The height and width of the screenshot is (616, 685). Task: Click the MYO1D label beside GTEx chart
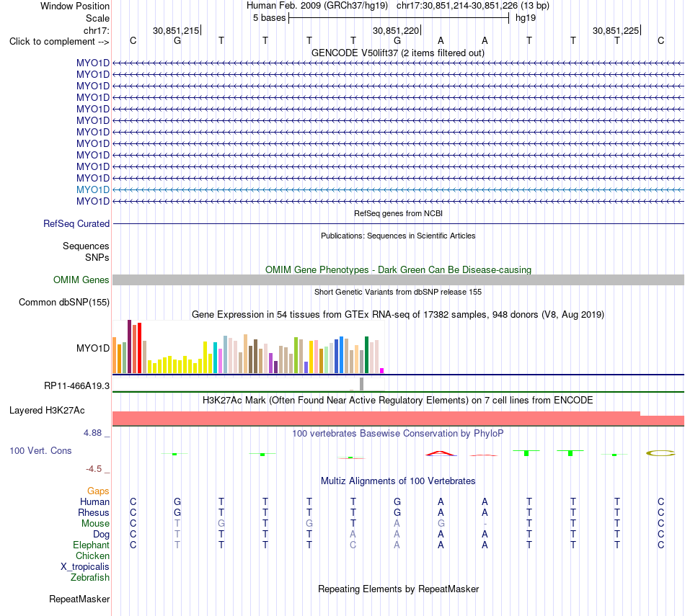pos(92,348)
